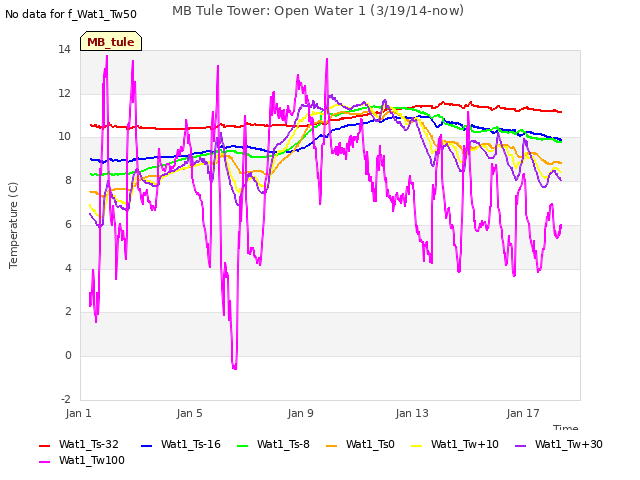This screenshot has width=640, height=480.
Task: Click the yellow Wat1_Tw+10 legend color marker
Action: (416, 446)
